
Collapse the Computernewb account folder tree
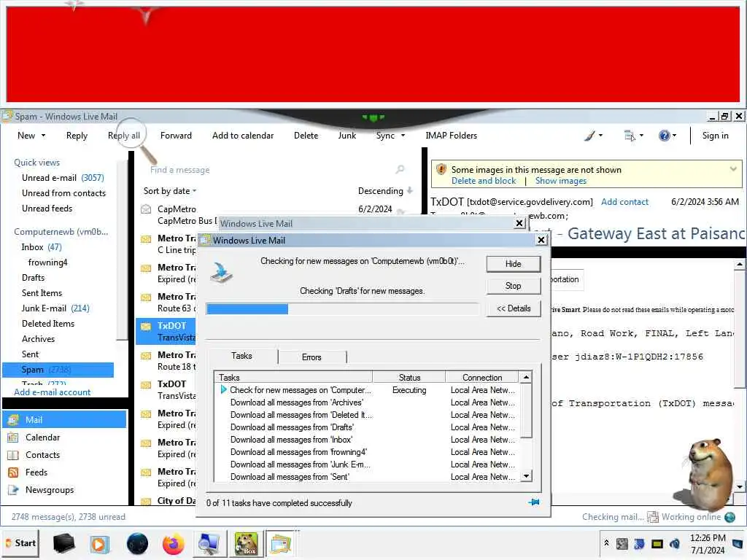click(x=61, y=232)
